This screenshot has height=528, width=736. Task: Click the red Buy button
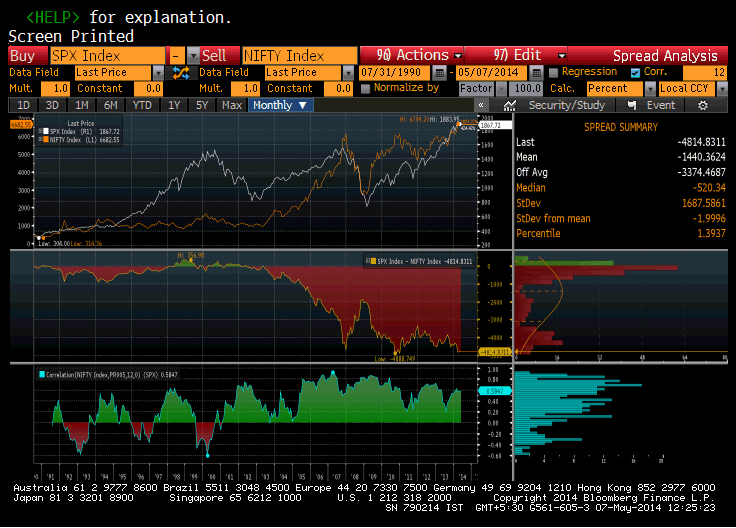click(x=28, y=56)
